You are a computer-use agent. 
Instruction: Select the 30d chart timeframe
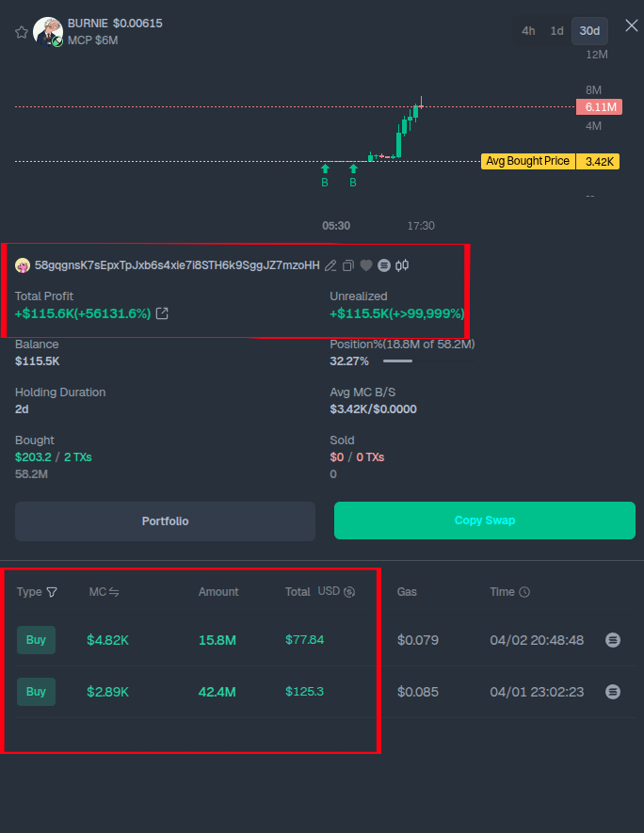589,31
